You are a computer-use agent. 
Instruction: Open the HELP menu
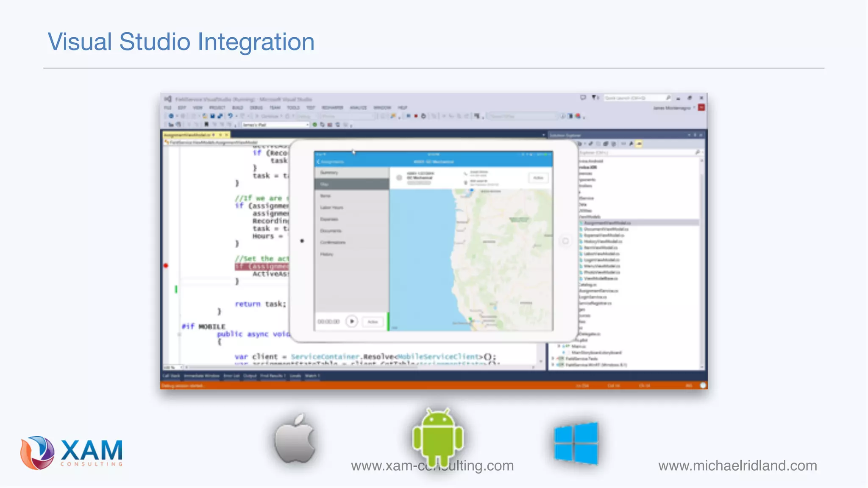pyautogui.click(x=403, y=108)
